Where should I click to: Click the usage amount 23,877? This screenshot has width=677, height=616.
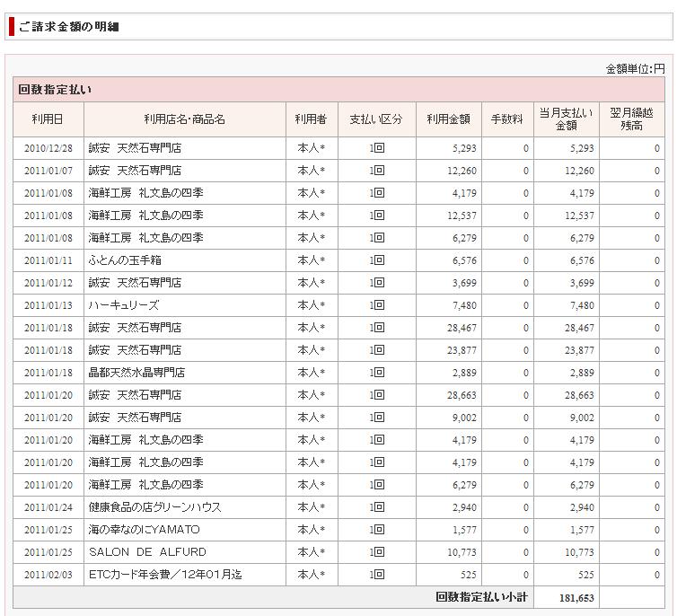[462, 350]
